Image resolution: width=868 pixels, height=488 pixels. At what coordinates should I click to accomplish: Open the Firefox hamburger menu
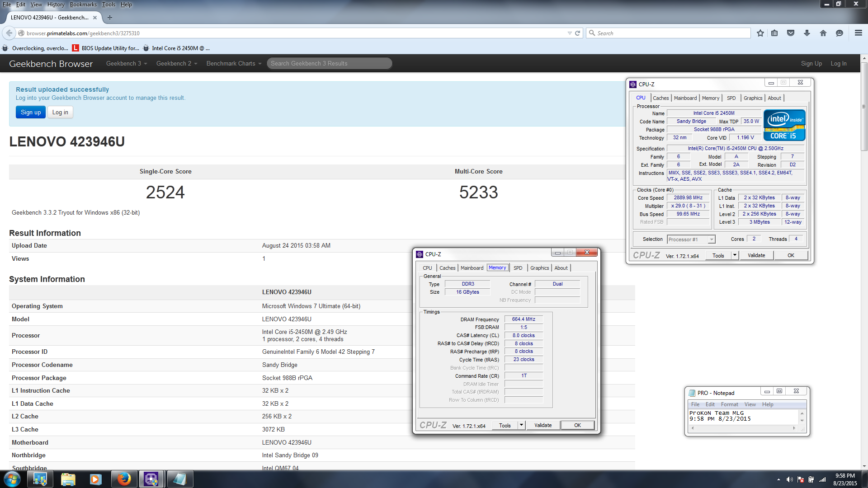click(x=858, y=33)
